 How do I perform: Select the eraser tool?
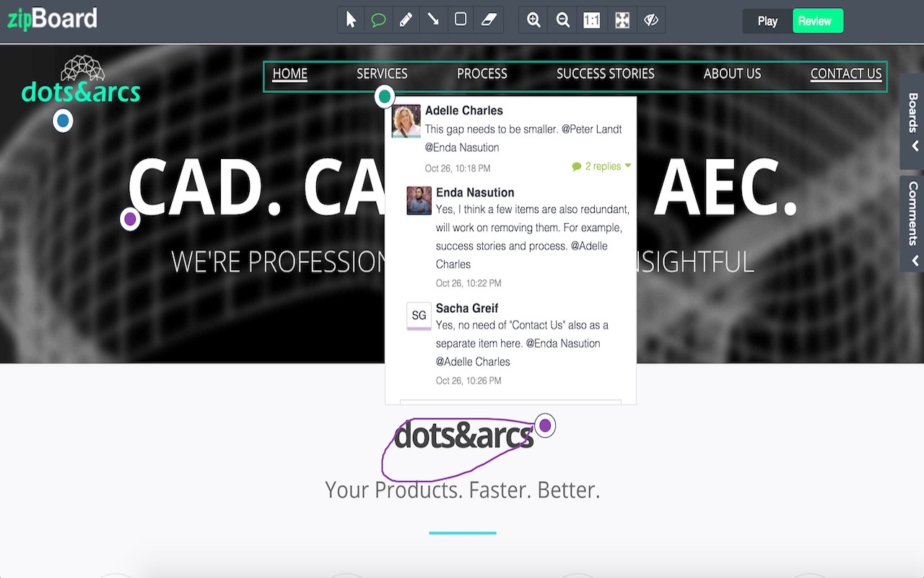(x=489, y=20)
